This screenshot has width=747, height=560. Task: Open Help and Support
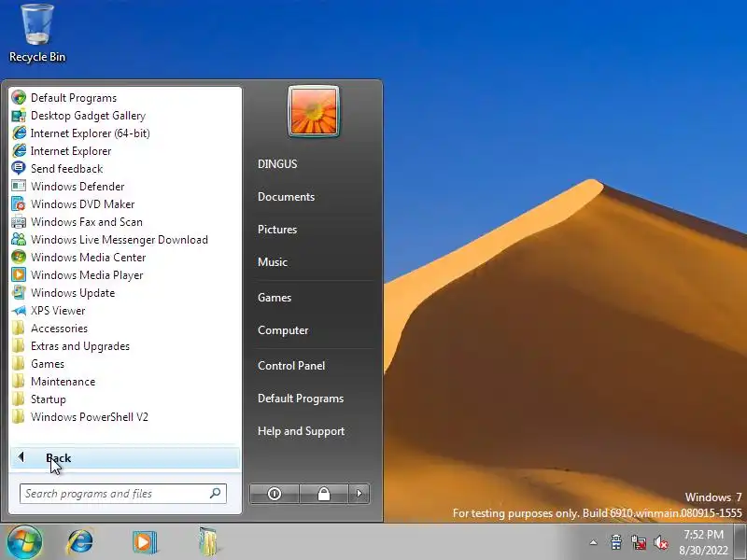click(301, 431)
